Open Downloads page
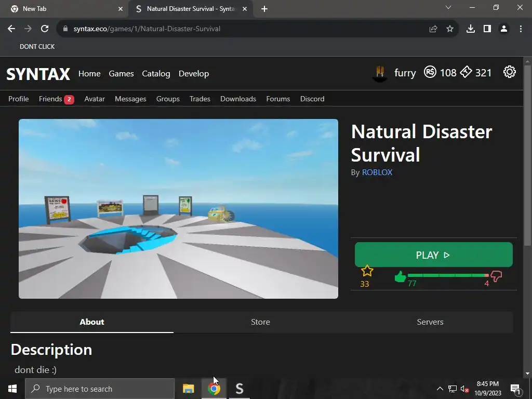 pos(238,99)
